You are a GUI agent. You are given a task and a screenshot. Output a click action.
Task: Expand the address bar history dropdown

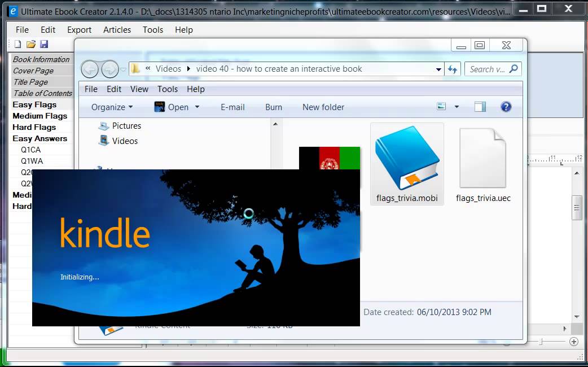(438, 69)
